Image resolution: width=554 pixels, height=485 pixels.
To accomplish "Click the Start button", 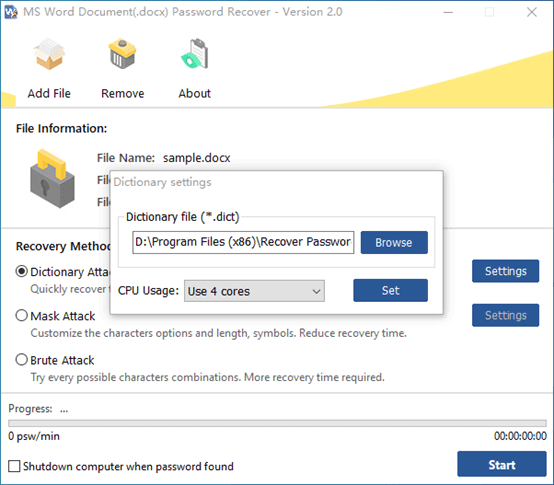I will 502,464.
